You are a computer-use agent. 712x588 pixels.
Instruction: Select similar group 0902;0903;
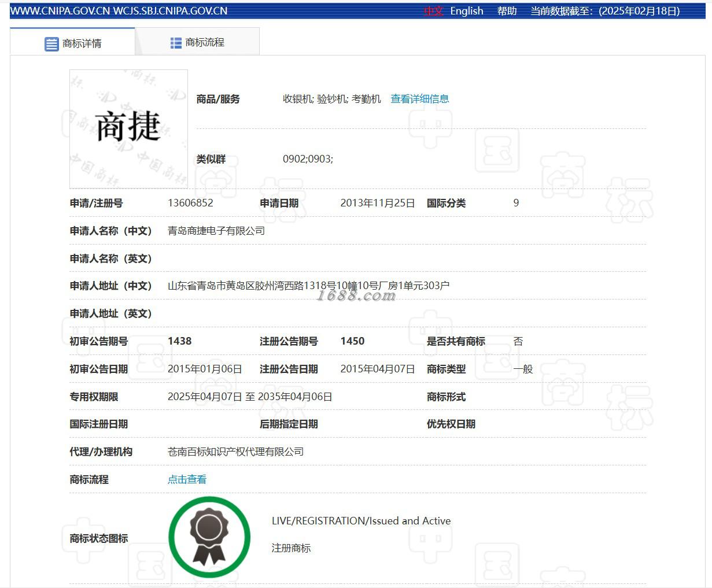click(308, 159)
